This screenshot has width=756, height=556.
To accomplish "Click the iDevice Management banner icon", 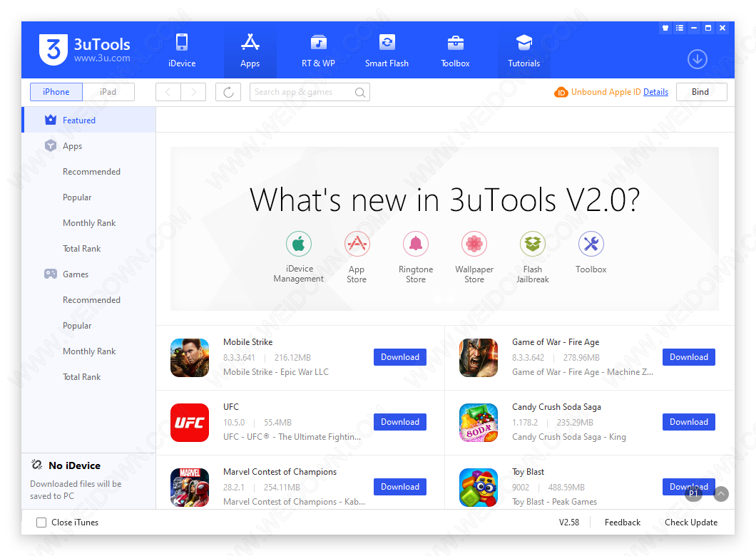I will tap(298, 244).
